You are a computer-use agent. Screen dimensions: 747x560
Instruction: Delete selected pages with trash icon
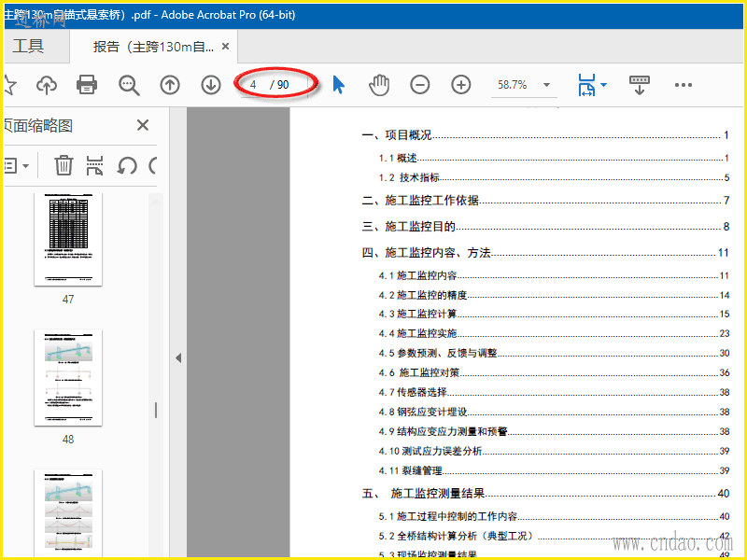click(63, 165)
